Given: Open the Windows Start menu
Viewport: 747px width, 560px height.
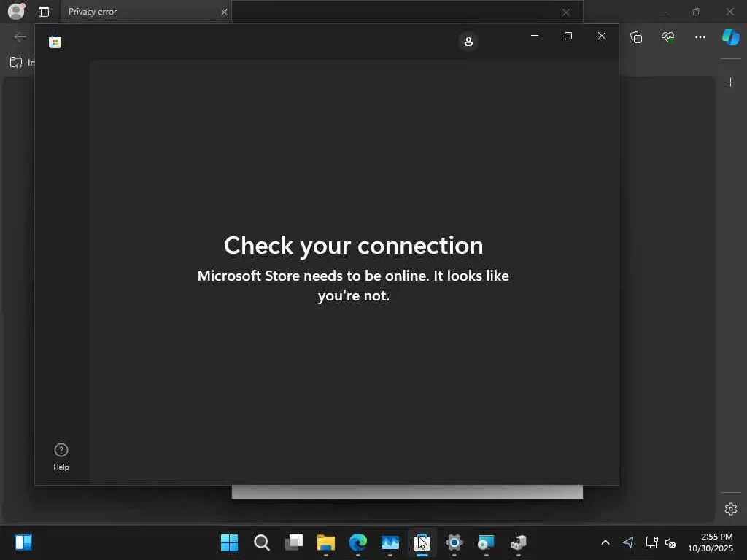Looking at the screenshot, I should click(229, 542).
